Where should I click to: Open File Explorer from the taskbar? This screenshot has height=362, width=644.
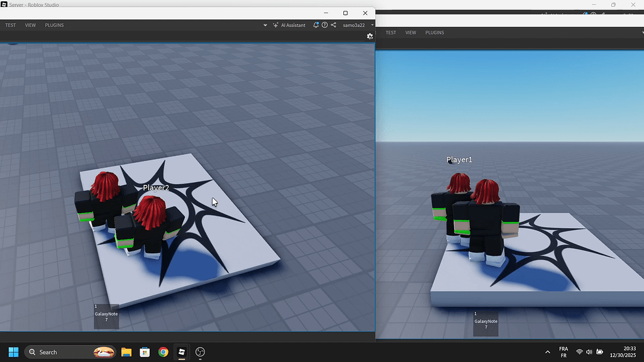(x=127, y=352)
